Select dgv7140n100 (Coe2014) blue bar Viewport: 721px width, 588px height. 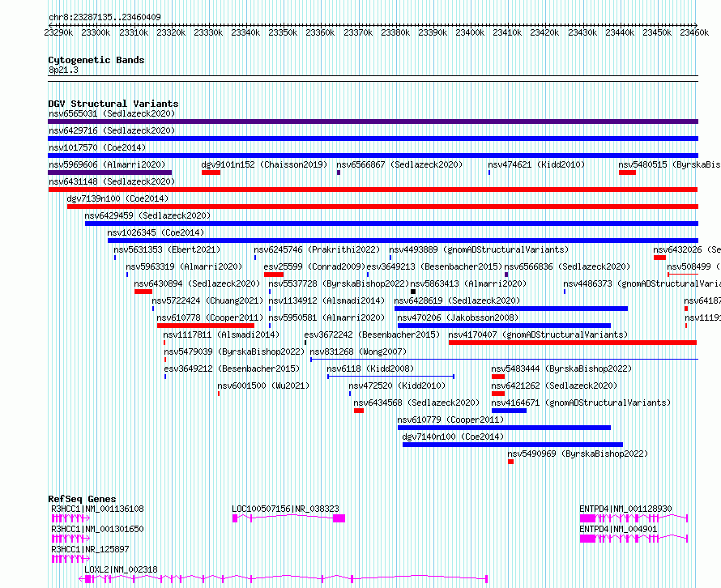pyautogui.click(x=513, y=445)
